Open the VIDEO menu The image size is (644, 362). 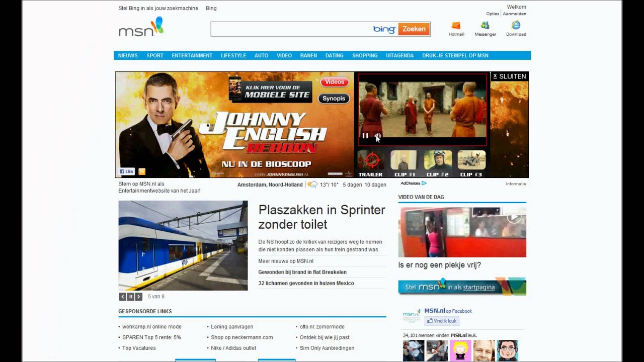284,56
